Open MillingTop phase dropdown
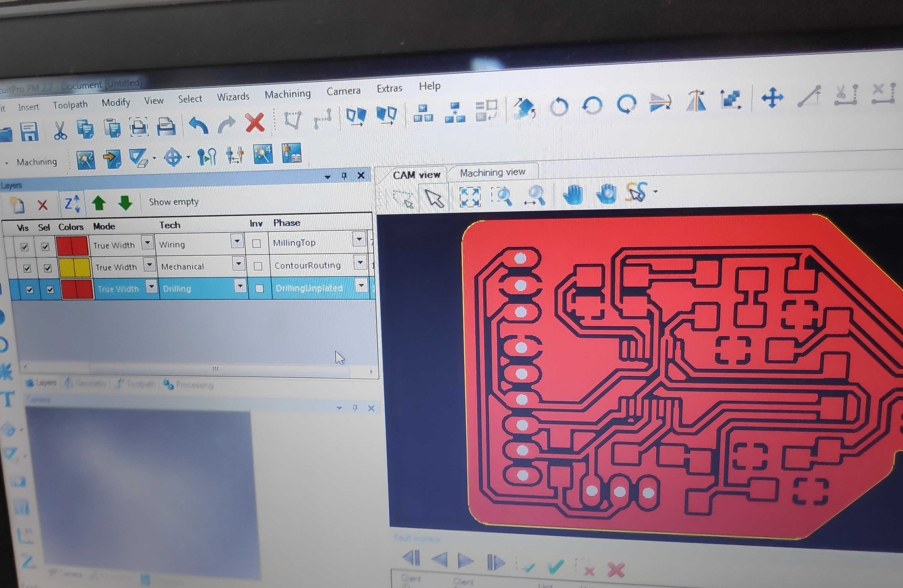 [359, 240]
